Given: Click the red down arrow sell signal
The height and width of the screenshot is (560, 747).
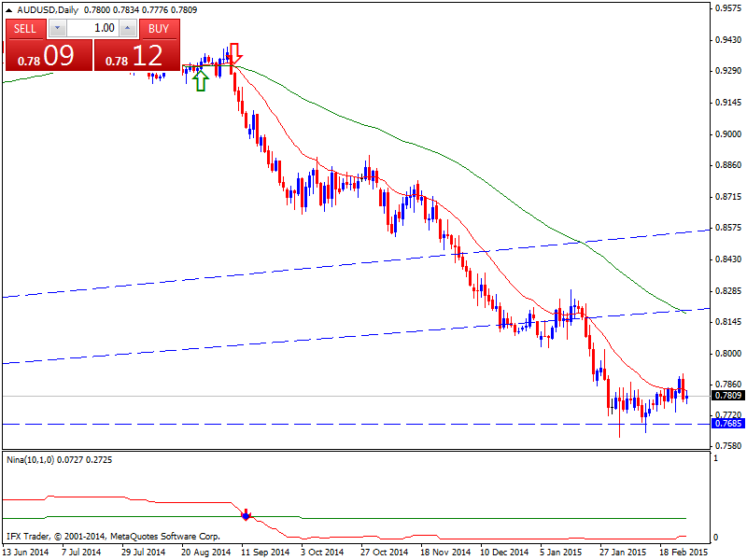Looking at the screenshot, I should pos(235,53).
